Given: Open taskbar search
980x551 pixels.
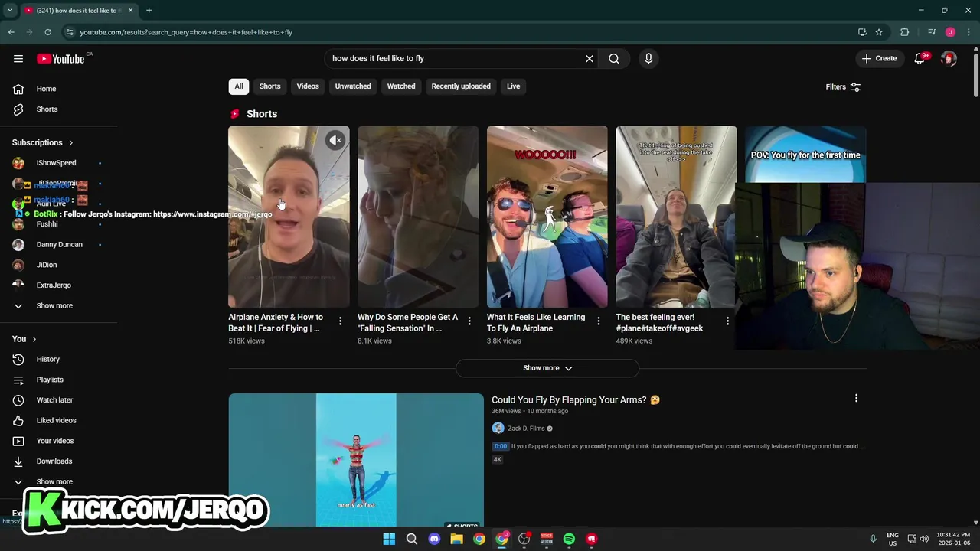Looking at the screenshot, I should click(411, 539).
